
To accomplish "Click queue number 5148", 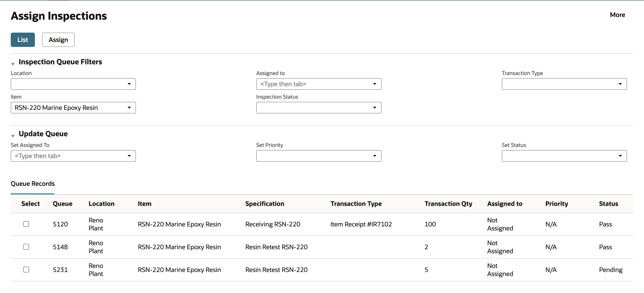I will [x=60, y=247].
